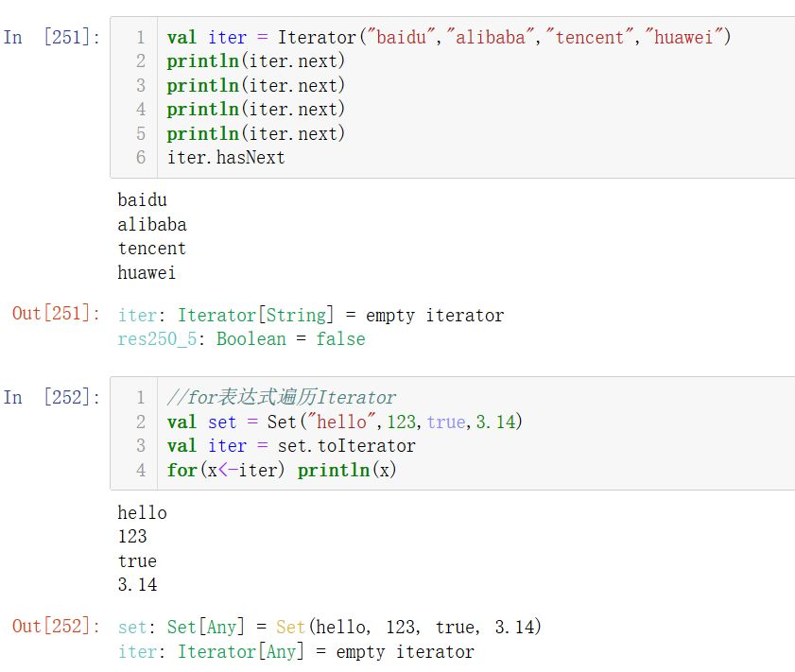Click the In [251] cell prompt
Viewport: 795px width, 672px height.
[x=51, y=38]
